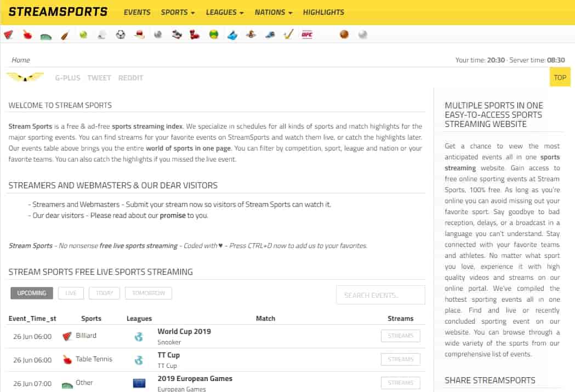Open the UFC sport icon
This screenshot has height=392, width=575.
tap(307, 34)
